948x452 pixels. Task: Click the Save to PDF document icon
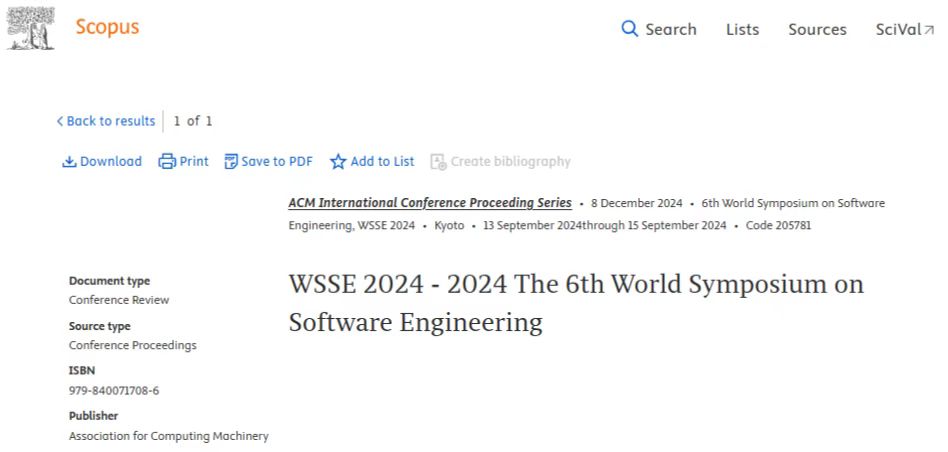click(231, 161)
